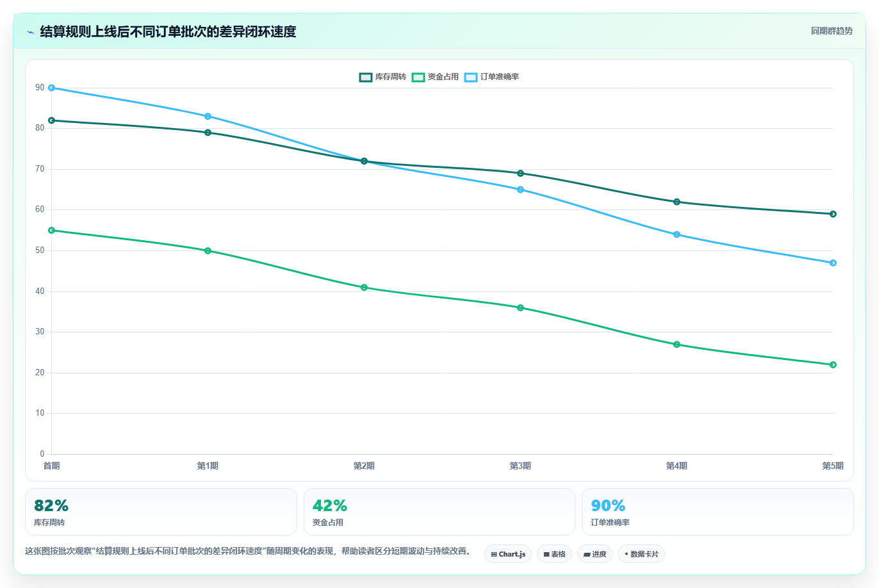Click the description text starting 这张图按批次观察
Screen dimensions: 879x588
tap(249, 551)
